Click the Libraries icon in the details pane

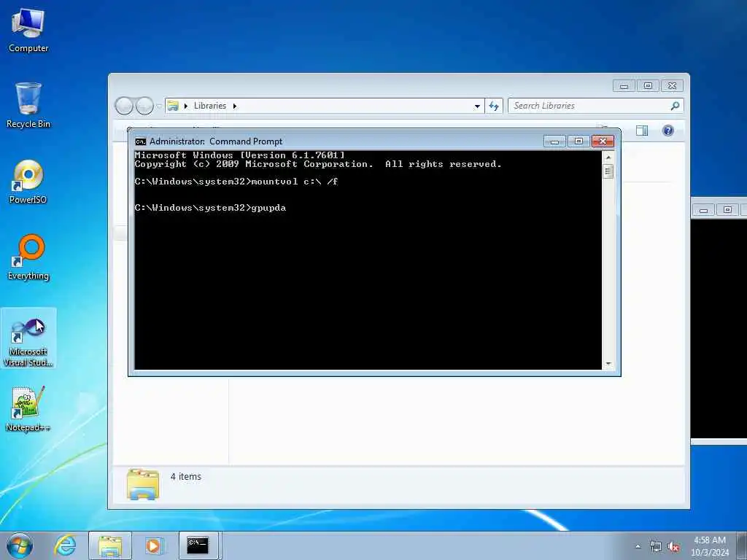pos(143,484)
